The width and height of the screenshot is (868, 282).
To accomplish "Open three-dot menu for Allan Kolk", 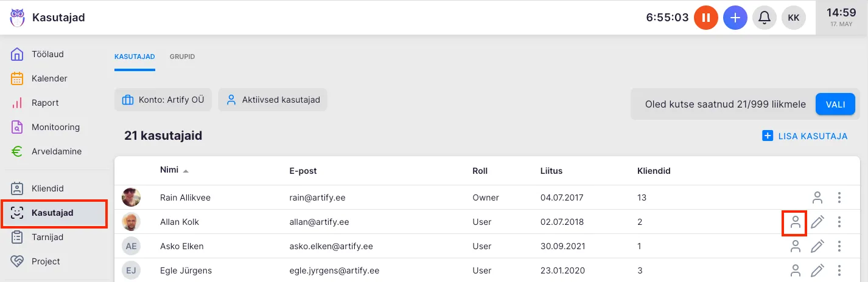I will (839, 222).
